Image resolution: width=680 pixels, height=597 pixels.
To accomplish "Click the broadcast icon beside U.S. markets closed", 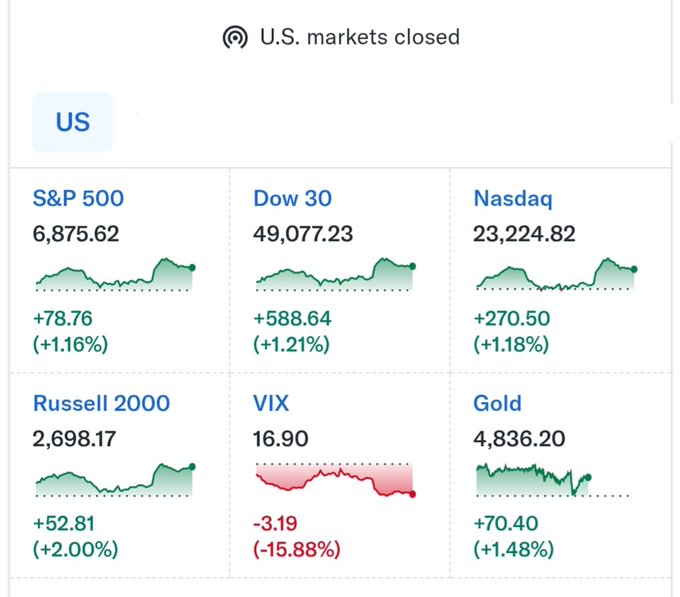I will pos(235,38).
